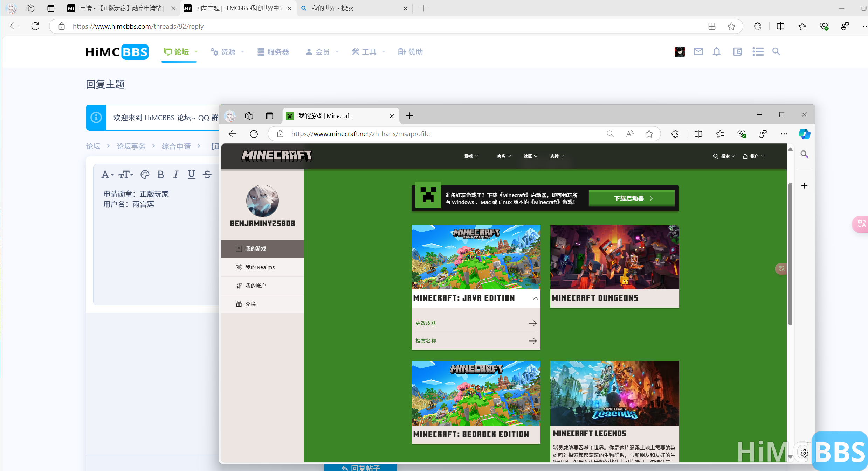
Task: Click Minecraft Dungeons game thumbnail
Action: (x=614, y=257)
